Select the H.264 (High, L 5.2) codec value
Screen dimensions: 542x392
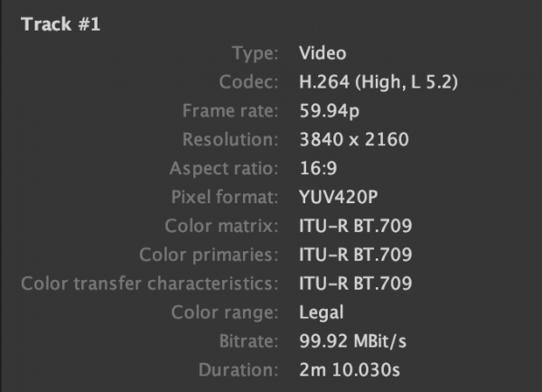pos(380,83)
